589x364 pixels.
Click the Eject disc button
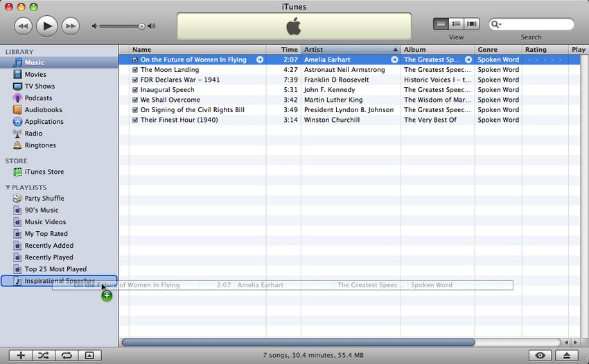(x=566, y=356)
